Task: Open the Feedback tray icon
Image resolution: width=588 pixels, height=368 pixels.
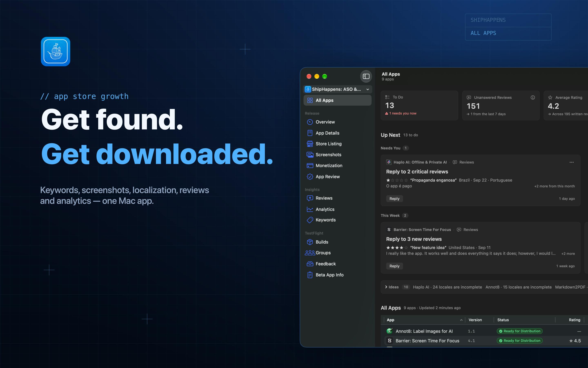Action: [310, 264]
